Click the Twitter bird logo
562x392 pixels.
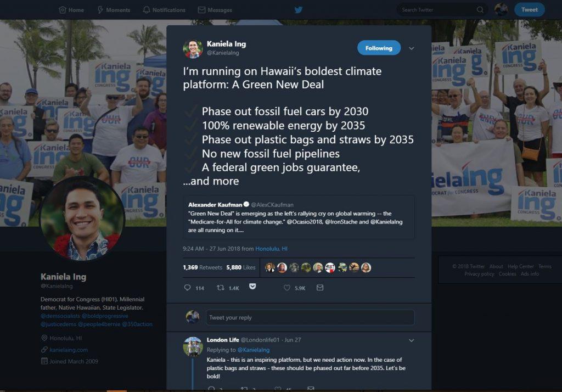298,10
